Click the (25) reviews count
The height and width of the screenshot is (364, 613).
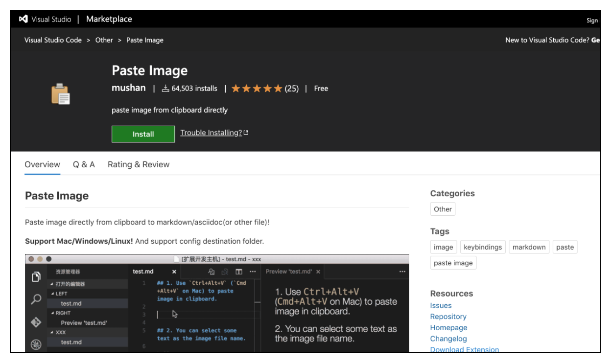point(292,89)
